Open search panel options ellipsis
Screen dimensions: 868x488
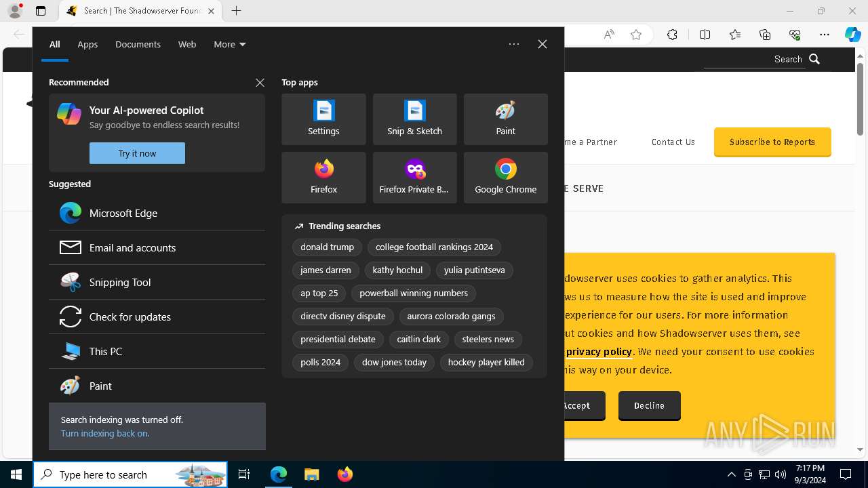(x=514, y=44)
